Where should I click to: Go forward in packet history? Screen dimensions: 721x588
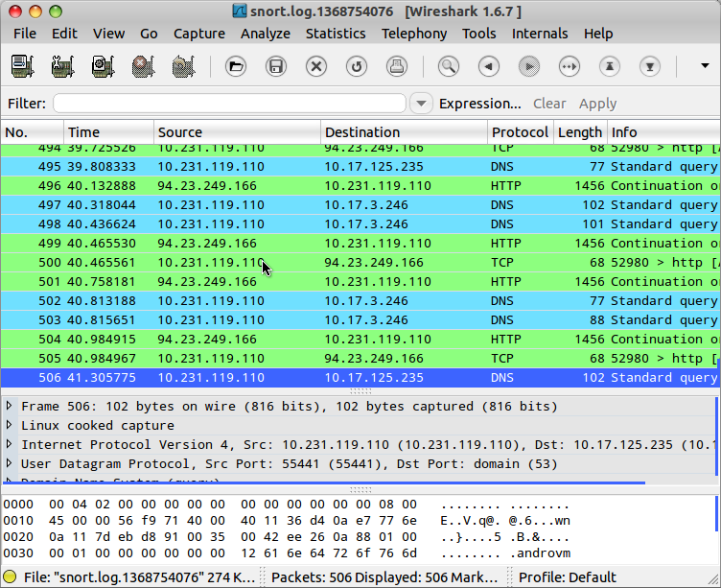coord(529,67)
